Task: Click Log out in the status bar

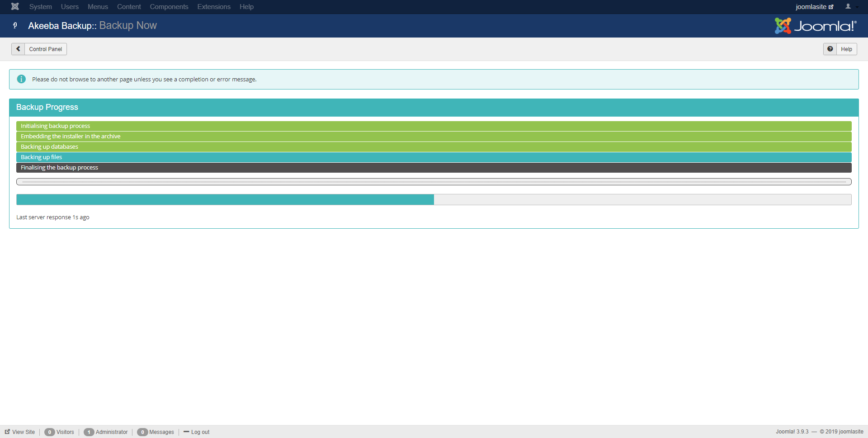Action: pos(200,432)
